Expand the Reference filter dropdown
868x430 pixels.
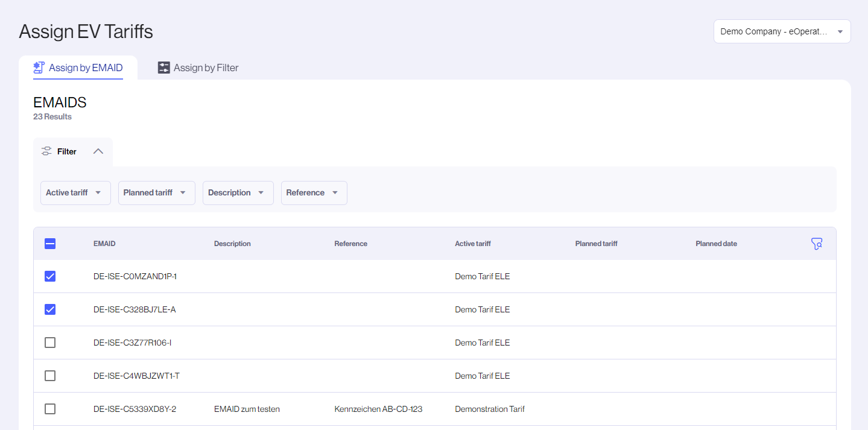pyautogui.click(x=314, y=193)
